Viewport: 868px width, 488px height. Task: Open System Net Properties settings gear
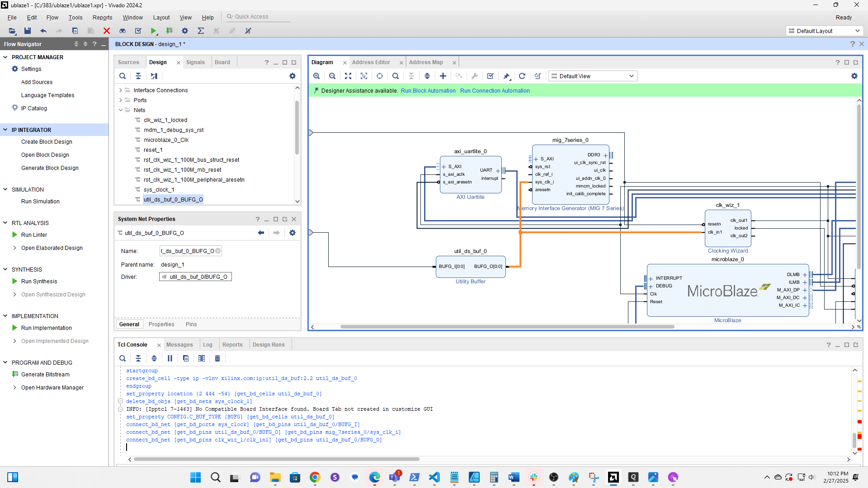(x=292, y=233)
